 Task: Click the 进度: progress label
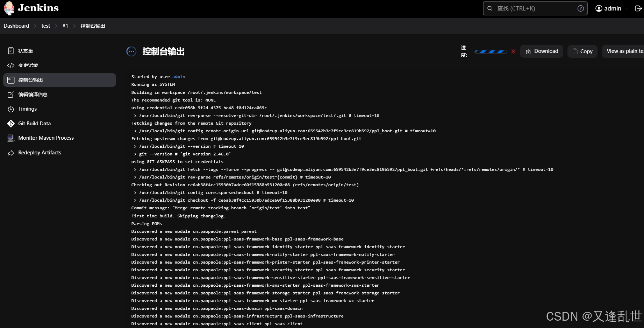(x=464, y=51)
